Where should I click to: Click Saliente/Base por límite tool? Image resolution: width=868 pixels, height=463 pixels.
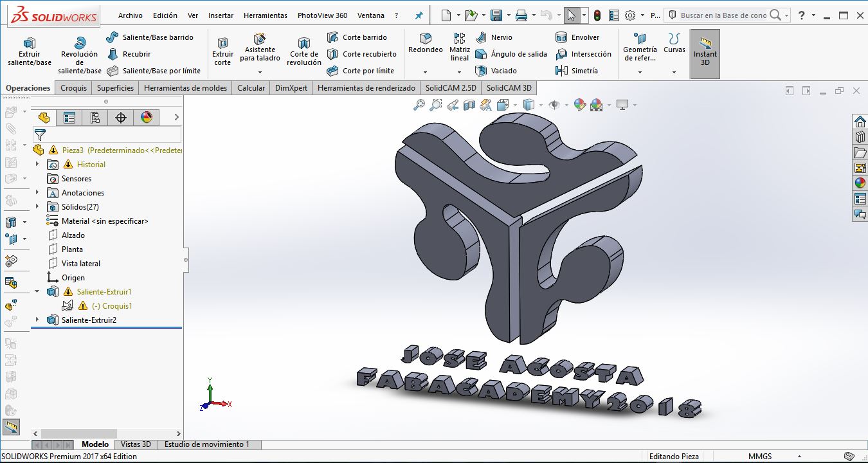(154, 71)
